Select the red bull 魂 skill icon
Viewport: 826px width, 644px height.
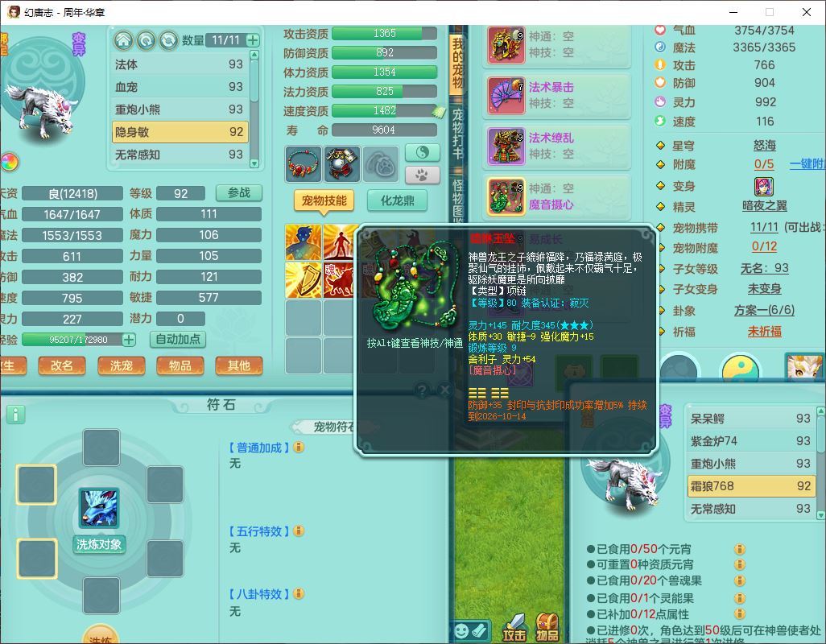pyautogui.click(x=339, y=280)
